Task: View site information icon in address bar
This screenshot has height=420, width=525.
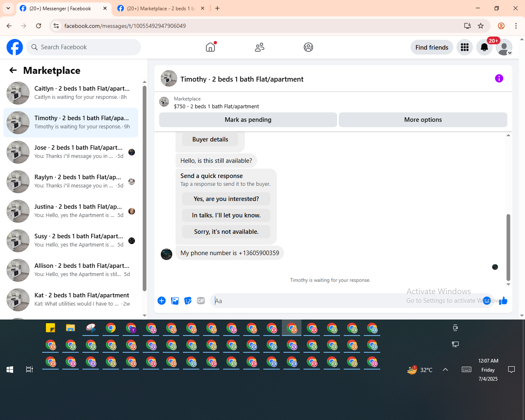Action: pos(56,26)
